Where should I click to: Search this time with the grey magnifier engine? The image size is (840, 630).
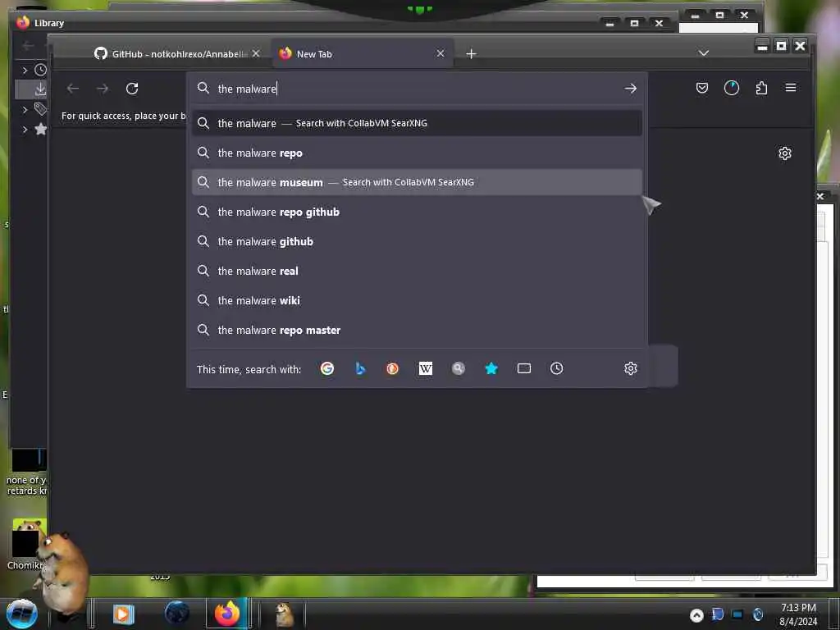click(458, 368)
